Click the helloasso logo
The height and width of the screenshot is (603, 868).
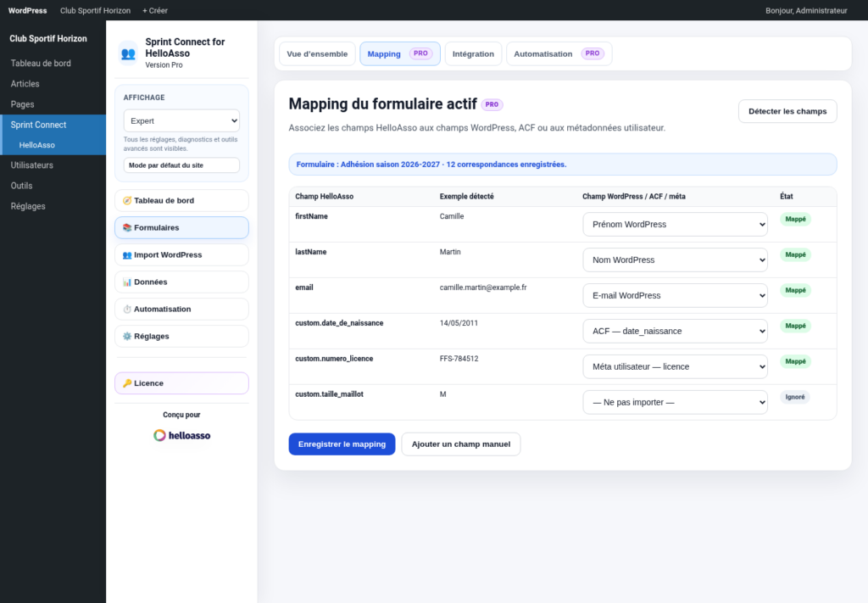point(181,435)
